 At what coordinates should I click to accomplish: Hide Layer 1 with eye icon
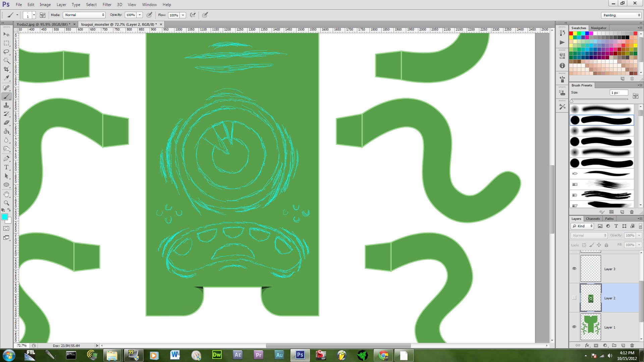[x=574, y=327]
